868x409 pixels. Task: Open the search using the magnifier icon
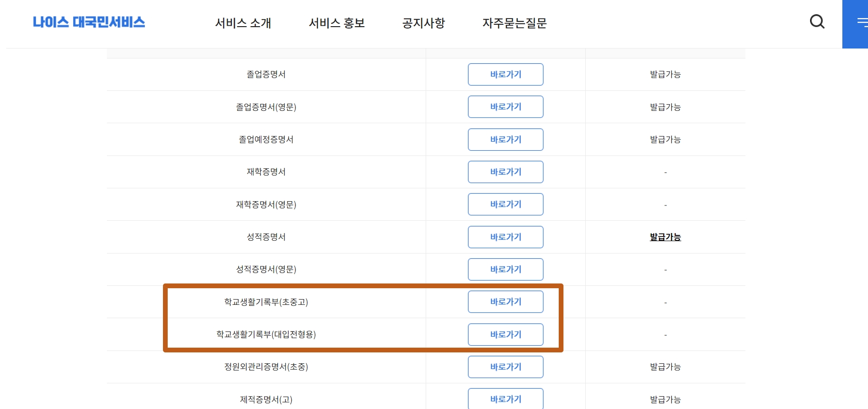[817, 21]
